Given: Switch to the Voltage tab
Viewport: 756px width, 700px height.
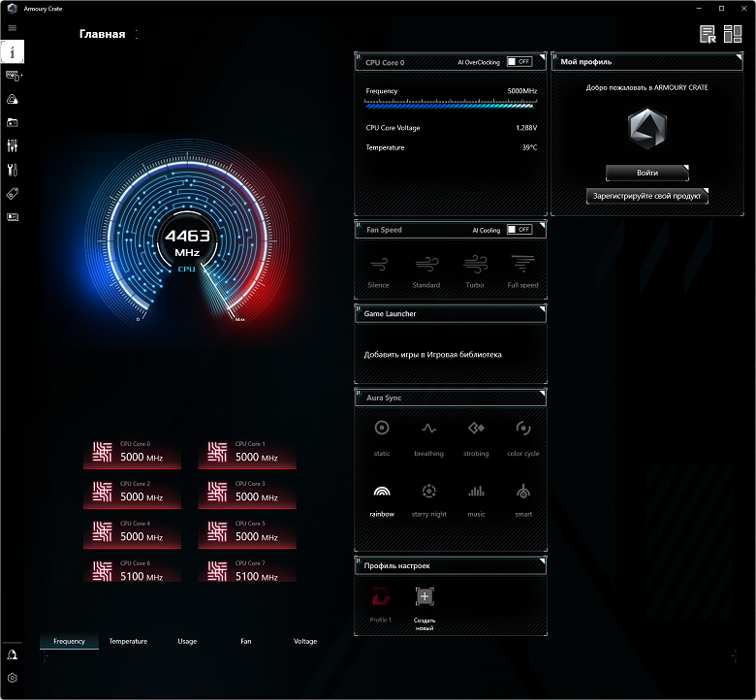Looking at the screenshot, I should tap(305, 641).
